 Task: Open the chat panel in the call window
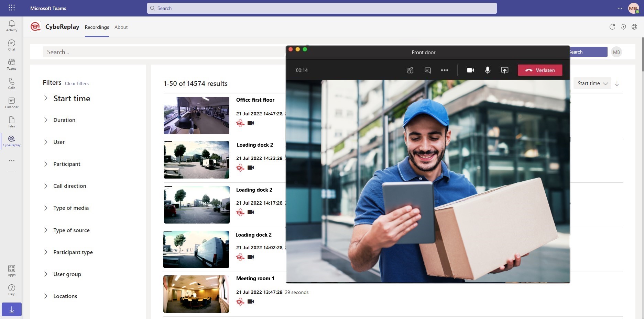pos(427,70)
